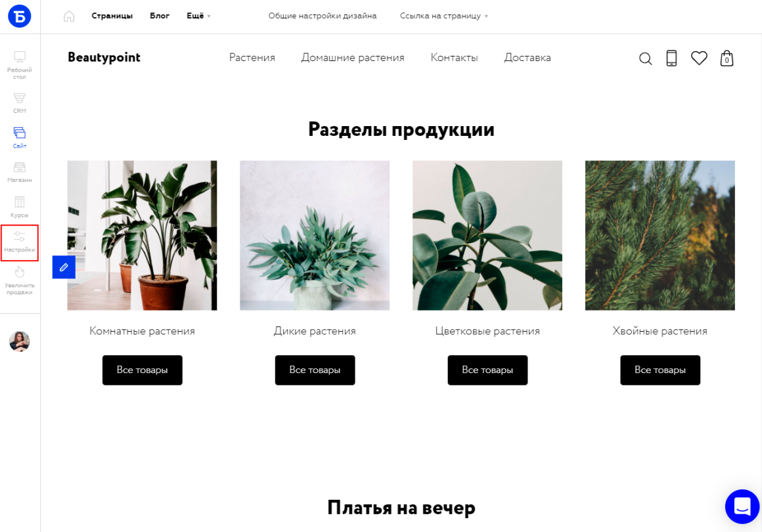Open the CRM section in sidebar
The image size is (762, 532).
click(20, 103)
